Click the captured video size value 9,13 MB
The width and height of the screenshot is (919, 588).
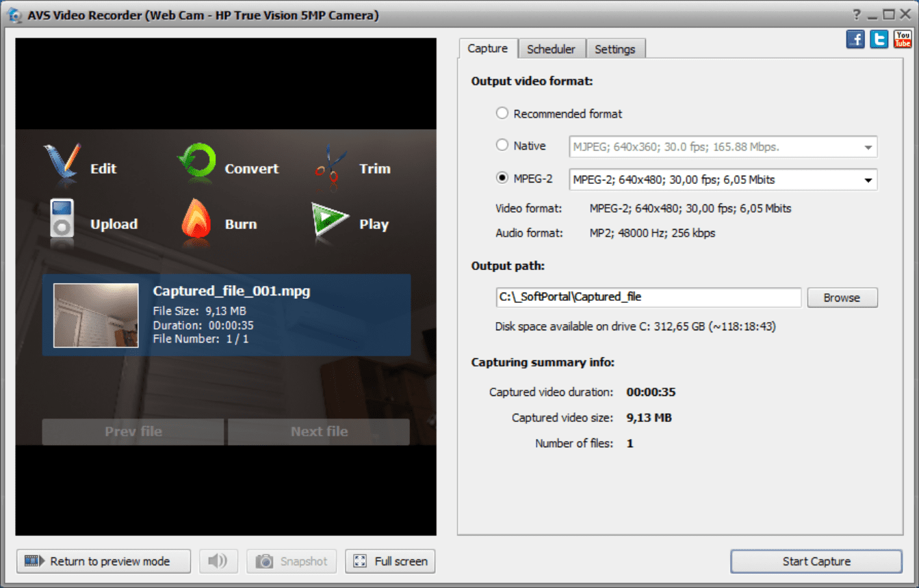pyautogui.click(x=649, y=418)
